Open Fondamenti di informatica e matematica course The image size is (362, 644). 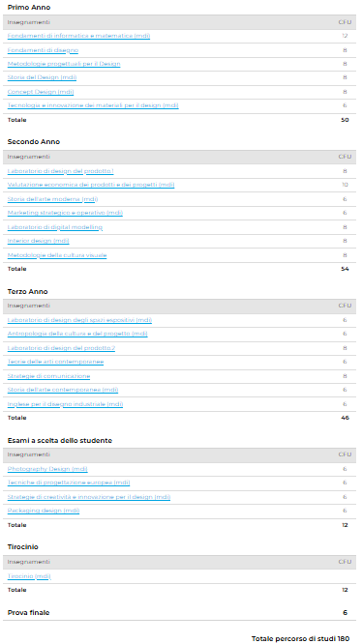click(x=79, y=36)
